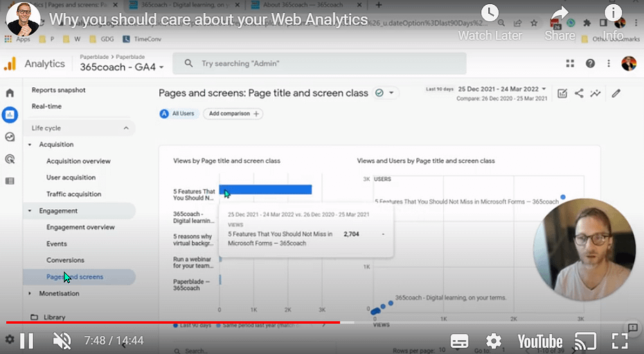The image size is (644, 354).
Task: Switch to 365coach Digital learning browser tab
Action: click(x=185, y=5)
